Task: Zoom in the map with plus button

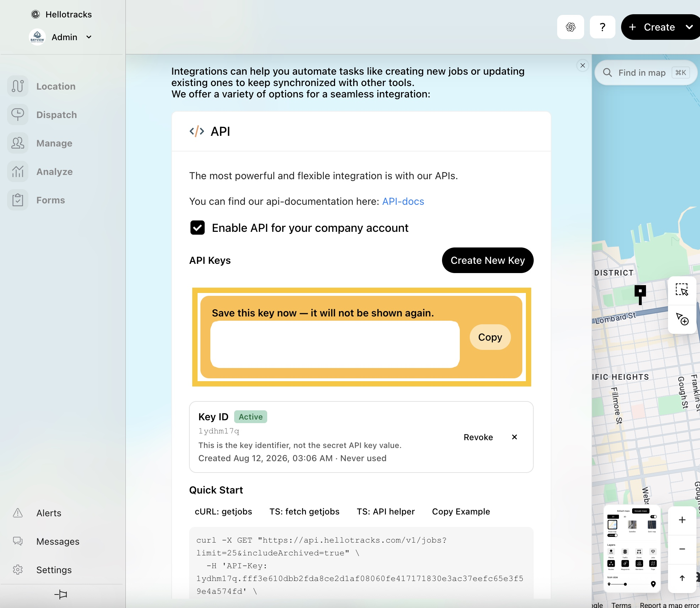Action: [682, 520]
